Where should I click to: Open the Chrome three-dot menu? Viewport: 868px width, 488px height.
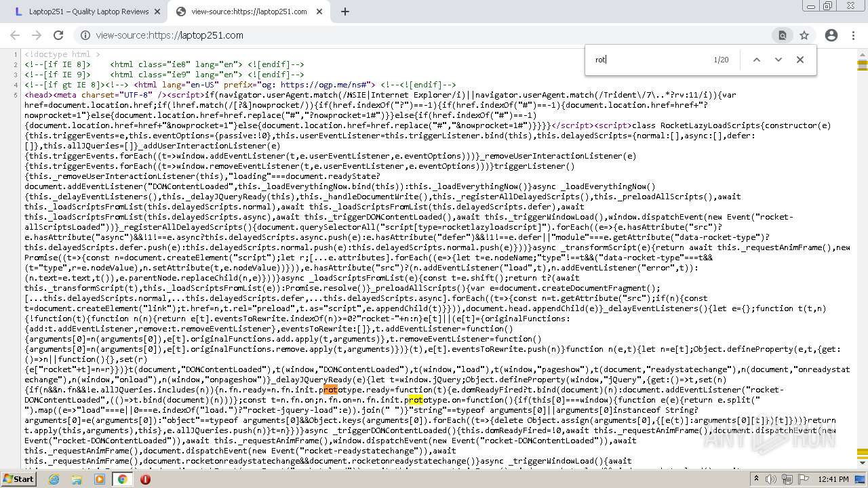pos(853,35)
